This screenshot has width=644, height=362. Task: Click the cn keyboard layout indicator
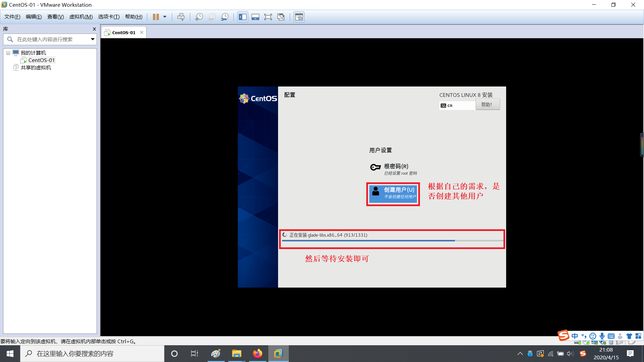457,105
